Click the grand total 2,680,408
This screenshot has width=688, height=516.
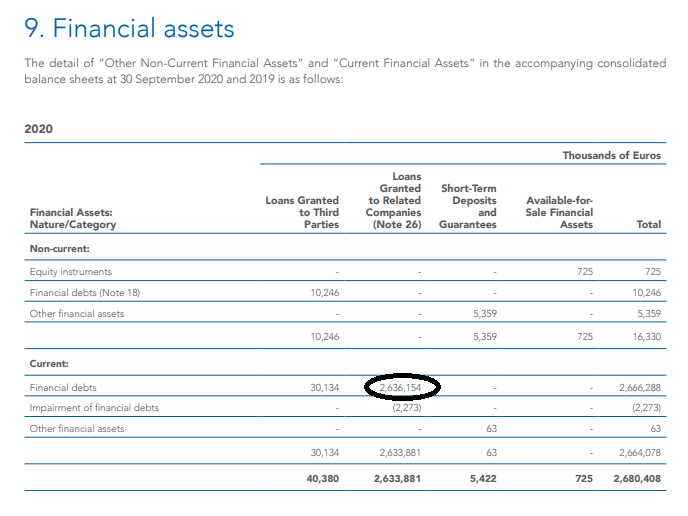tap(637, 479)
